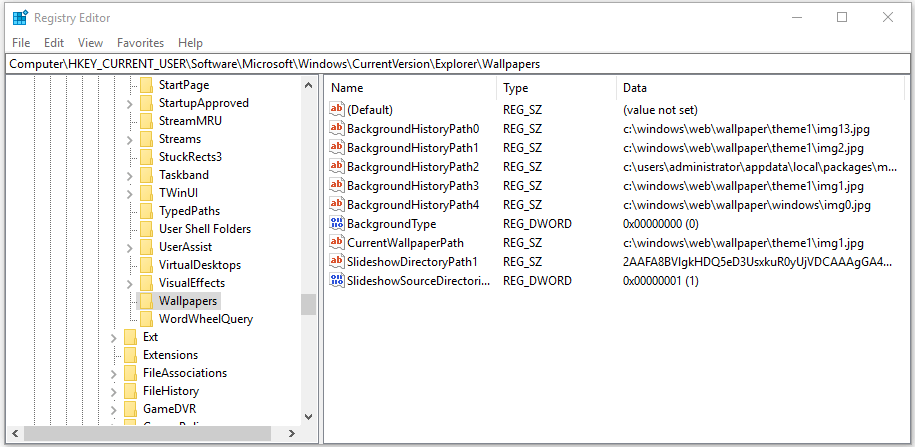Click the DWORD icon for SlideshowSourceDirectories entry
The image size is (915, 447).
click(337, 281)
